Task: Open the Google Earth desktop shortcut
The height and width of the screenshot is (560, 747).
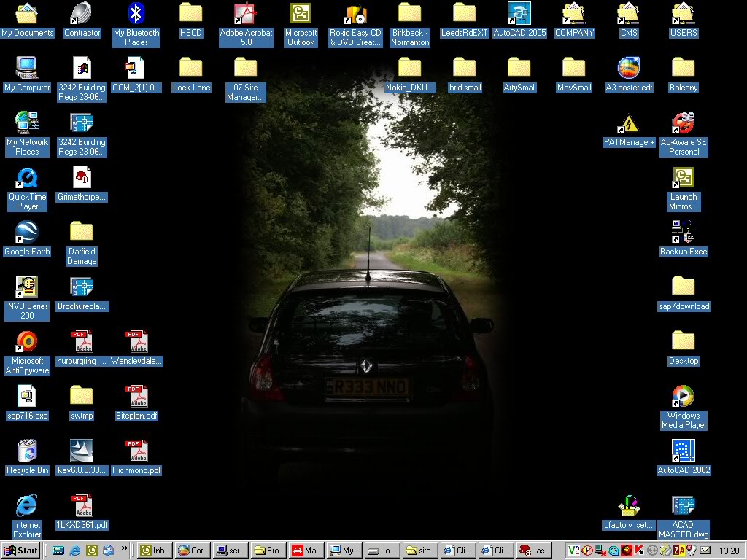Action: point(27,233)
